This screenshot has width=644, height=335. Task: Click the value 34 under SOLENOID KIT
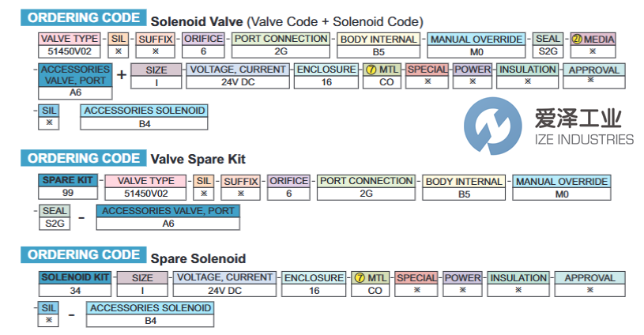[75, 290]
